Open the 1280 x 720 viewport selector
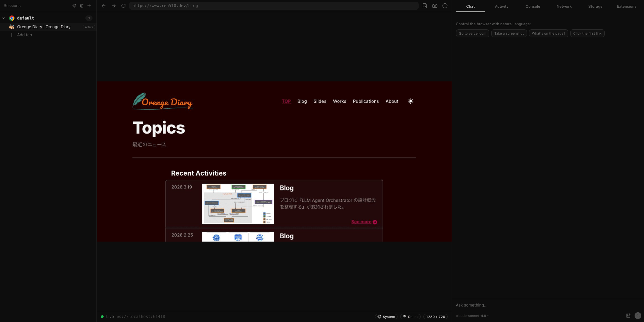 click(x=435, y=317)
